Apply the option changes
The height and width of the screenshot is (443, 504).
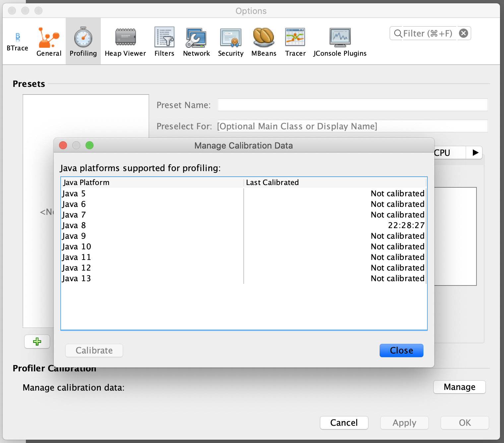click(404, 423)
